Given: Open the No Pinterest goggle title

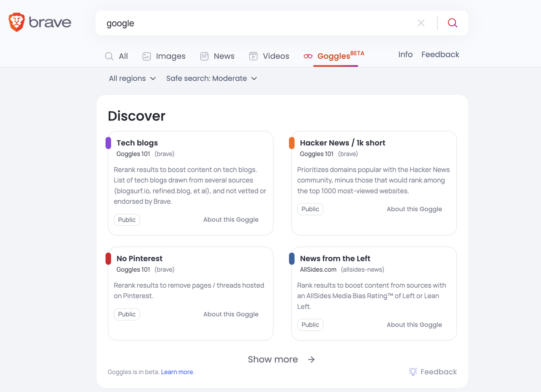Looking at the screenshot, I should click(139, 259).
